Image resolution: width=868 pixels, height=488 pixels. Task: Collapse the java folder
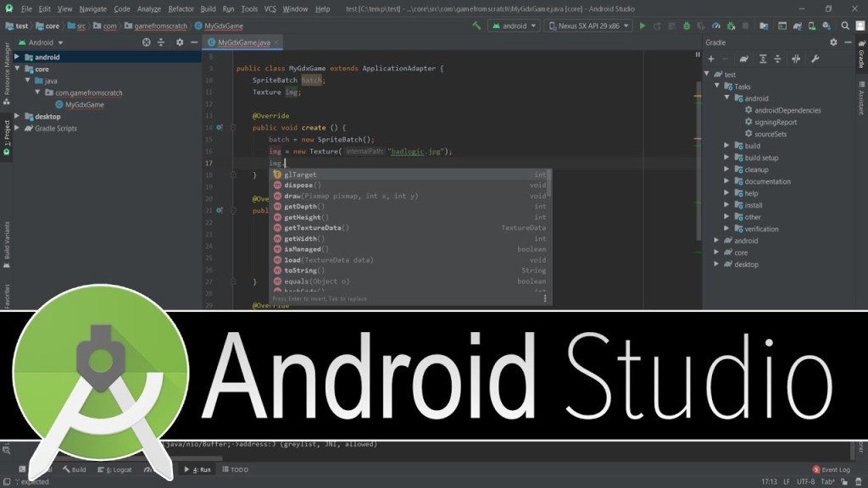[x=27, y=80]
